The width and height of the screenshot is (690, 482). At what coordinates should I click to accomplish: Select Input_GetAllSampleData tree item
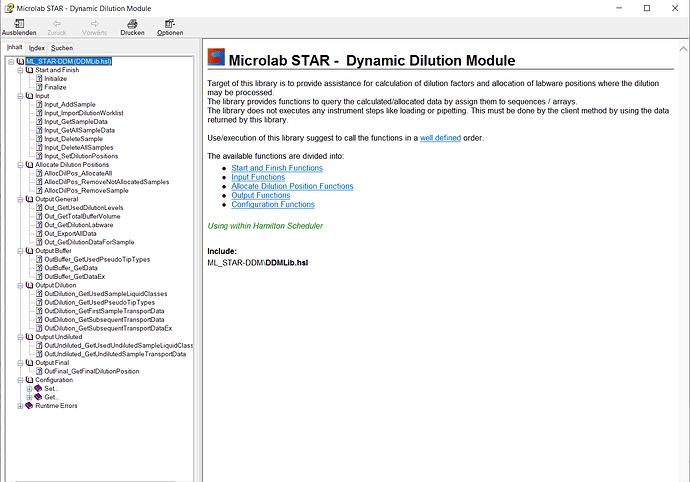(79, 130)
